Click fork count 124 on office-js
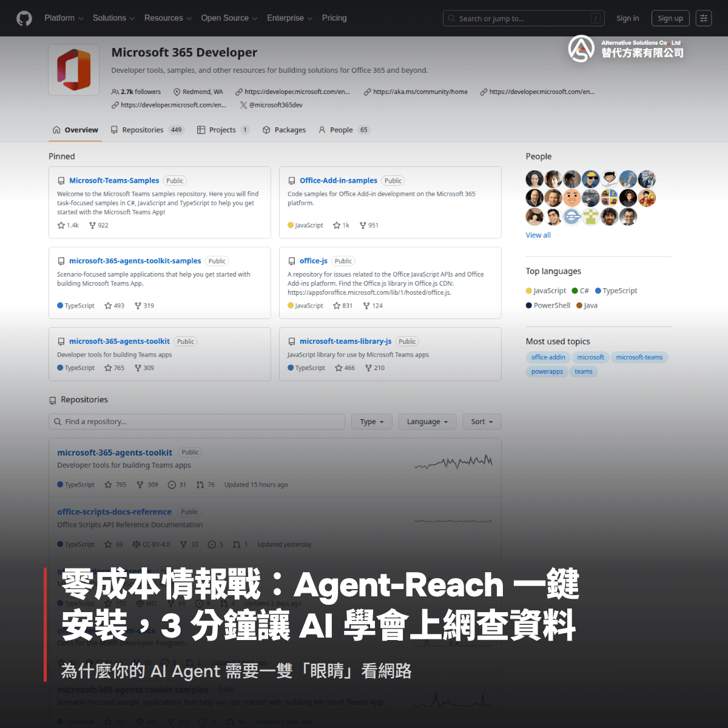This screenshot has height=728, width=728. [373, 306]
